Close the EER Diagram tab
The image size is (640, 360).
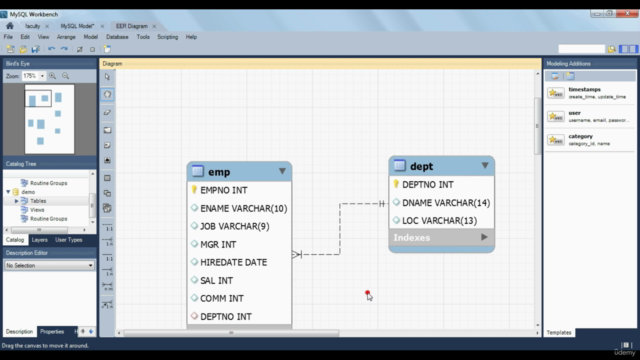click(154, 26)
